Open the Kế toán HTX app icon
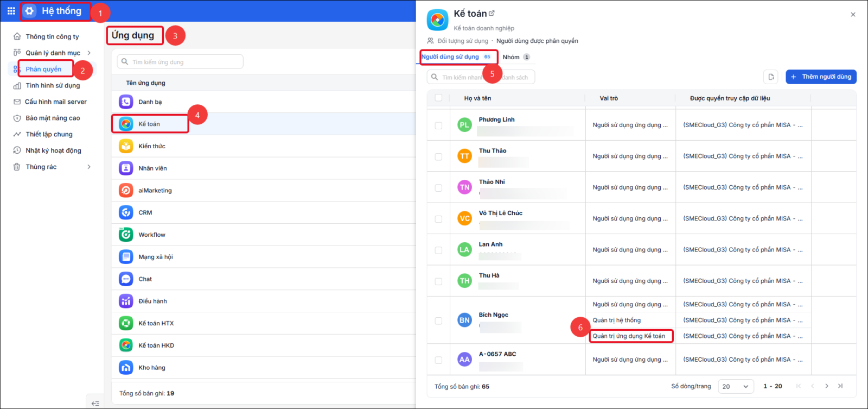This screenshot has width=868, height=409. click(x=126, y=323)
